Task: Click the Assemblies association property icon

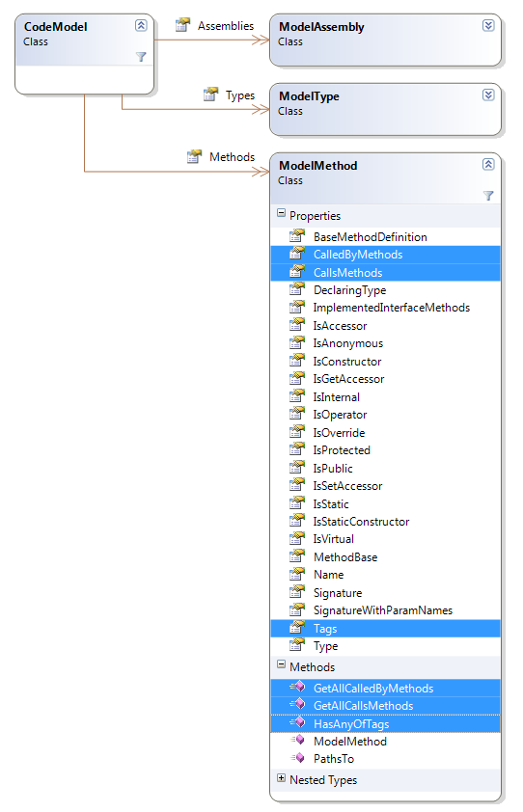Action: 182,24
